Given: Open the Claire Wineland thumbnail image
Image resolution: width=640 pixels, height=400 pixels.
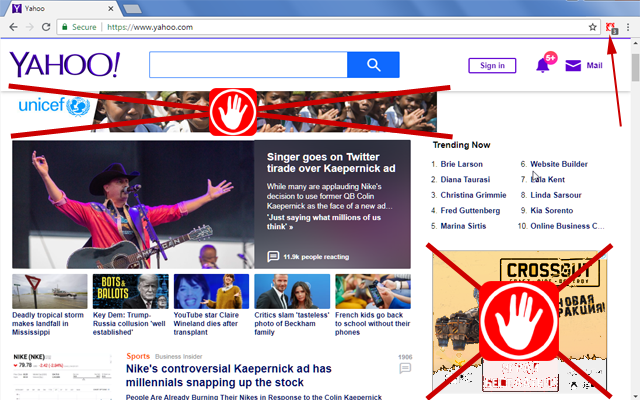Looking at the screenshot, I should [211, 291].
